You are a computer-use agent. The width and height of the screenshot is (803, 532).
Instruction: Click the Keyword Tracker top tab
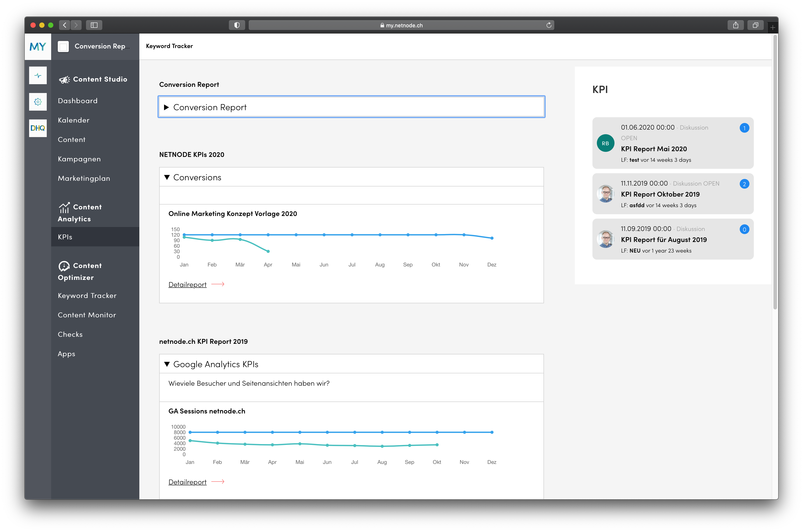(169, 46)
